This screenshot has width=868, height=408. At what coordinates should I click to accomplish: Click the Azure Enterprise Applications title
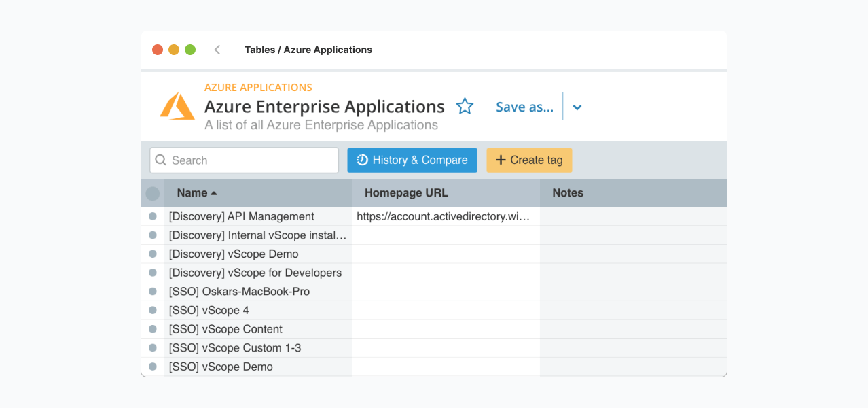tap(325, 107)
